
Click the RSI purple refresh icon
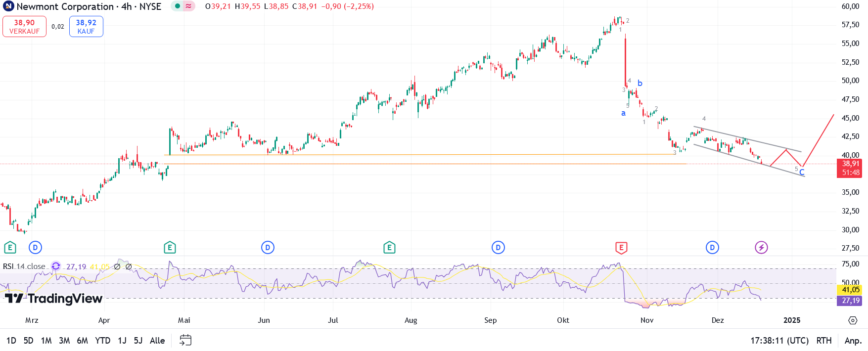[56, 266]
